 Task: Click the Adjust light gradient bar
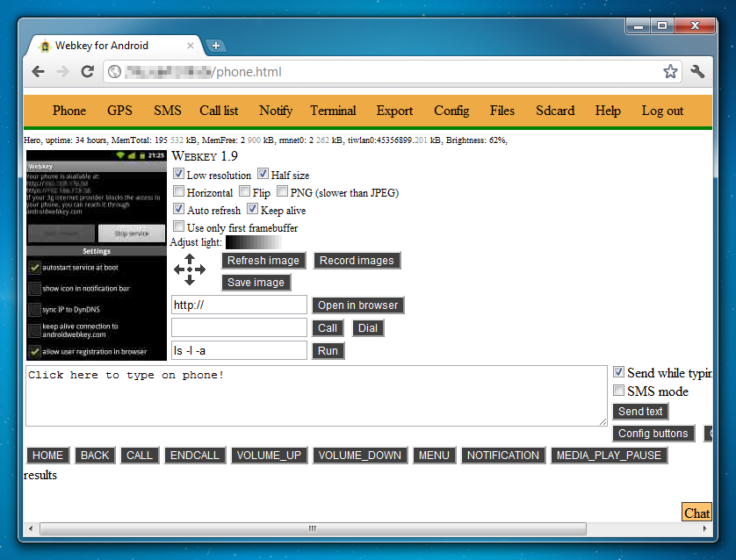(253, 241)
